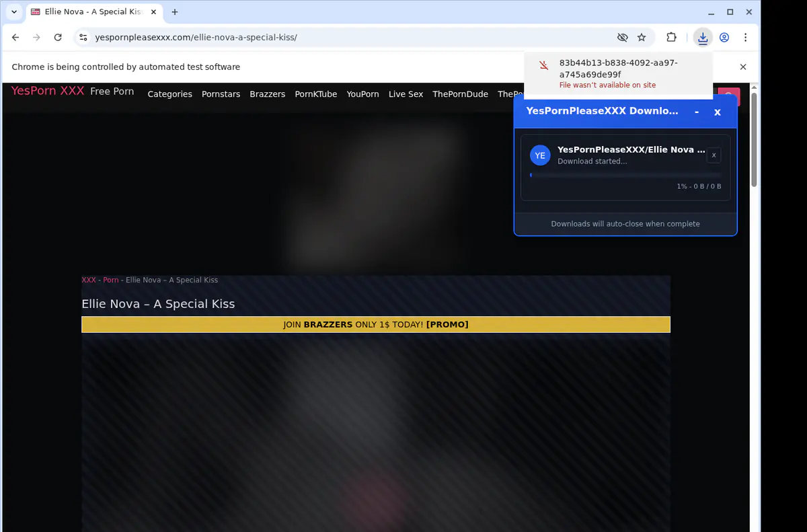Bookmark this page with the star
This screenshot has width=807, height=532.
[x=642, y=38]
